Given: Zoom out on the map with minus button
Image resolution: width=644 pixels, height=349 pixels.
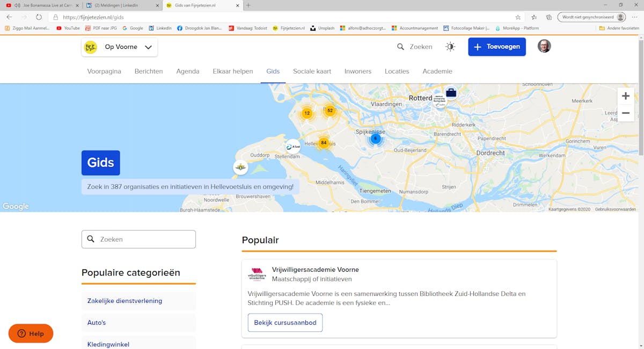Looking at the screenshot, I should point(625,113).
